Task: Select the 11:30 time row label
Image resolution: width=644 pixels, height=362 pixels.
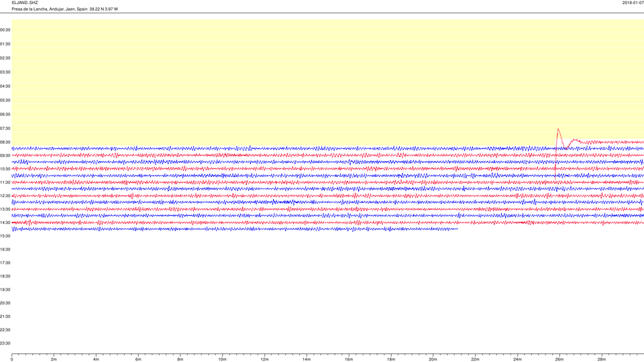Action: click(x=5, y=182)
